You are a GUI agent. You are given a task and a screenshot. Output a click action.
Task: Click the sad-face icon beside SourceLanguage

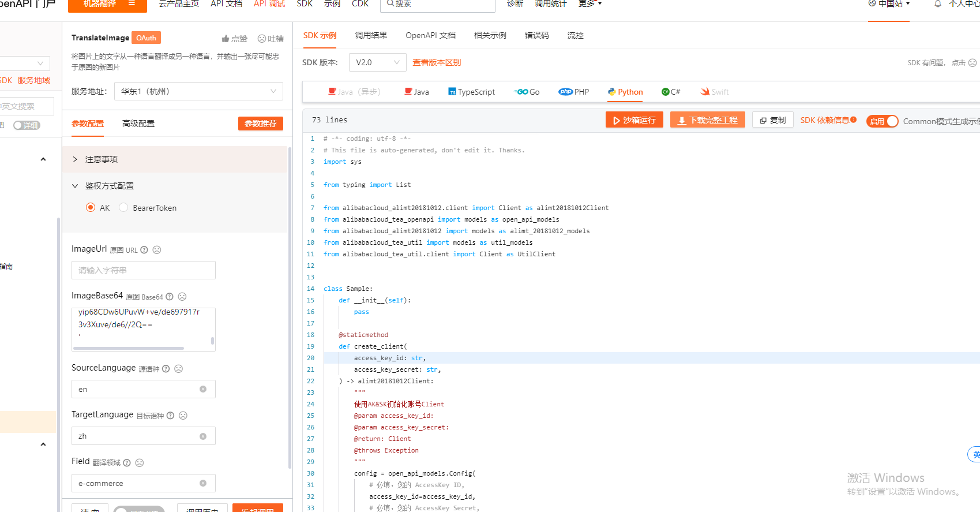tap(179, 369)
